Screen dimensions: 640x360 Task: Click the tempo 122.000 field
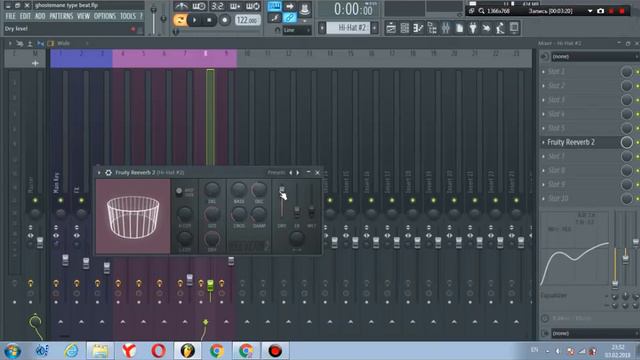point(247,20)
